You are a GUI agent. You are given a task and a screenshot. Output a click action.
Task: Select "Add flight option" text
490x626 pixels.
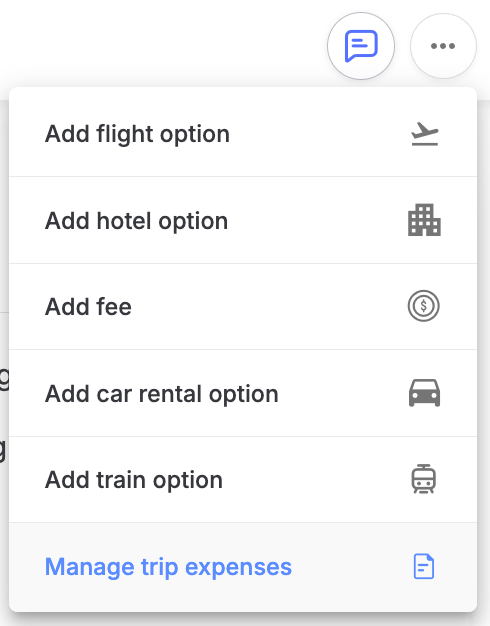point(137,134)
